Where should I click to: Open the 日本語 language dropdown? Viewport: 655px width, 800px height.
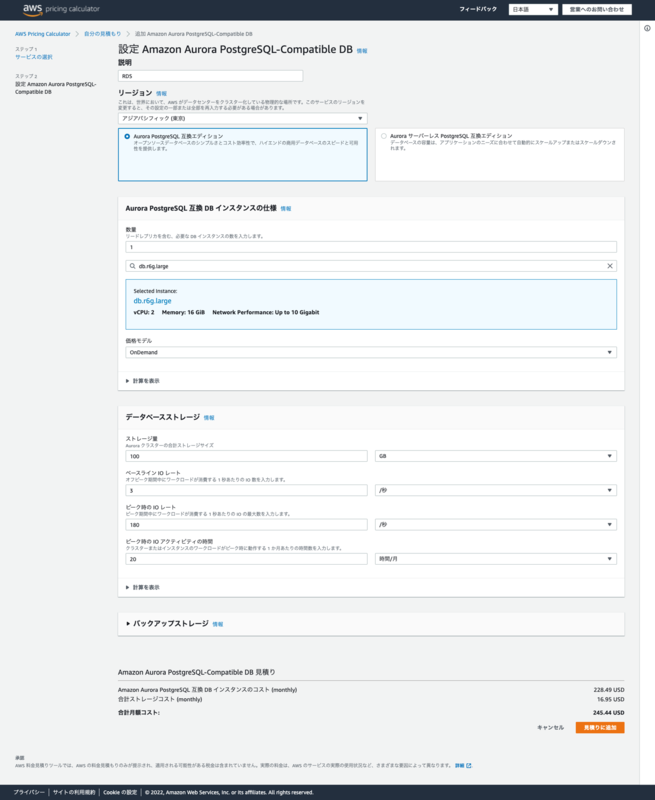[x=533, y=9]
